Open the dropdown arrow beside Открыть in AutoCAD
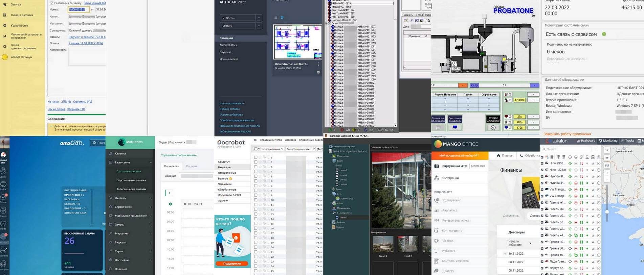644x275 pixels. tap(259, 18)
